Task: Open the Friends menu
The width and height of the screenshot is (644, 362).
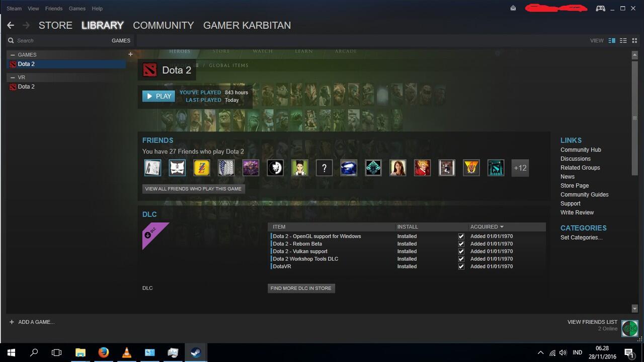Action: [x=54, y=9]
